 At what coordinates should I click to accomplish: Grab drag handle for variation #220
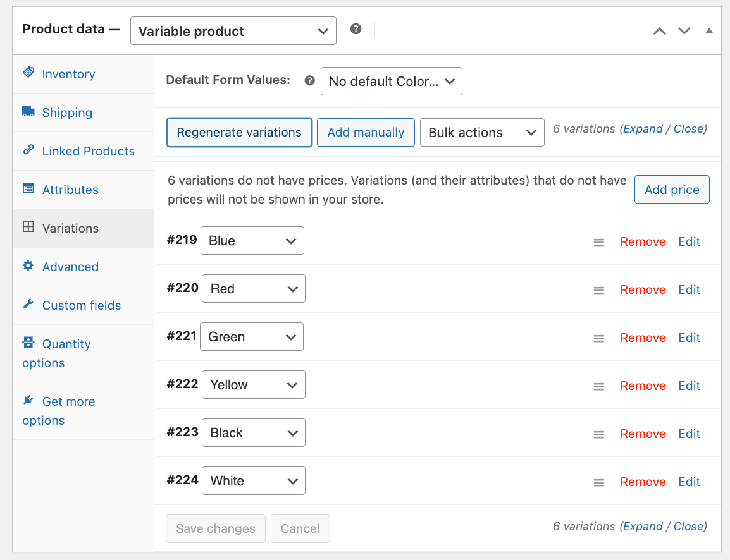(598, 290)
